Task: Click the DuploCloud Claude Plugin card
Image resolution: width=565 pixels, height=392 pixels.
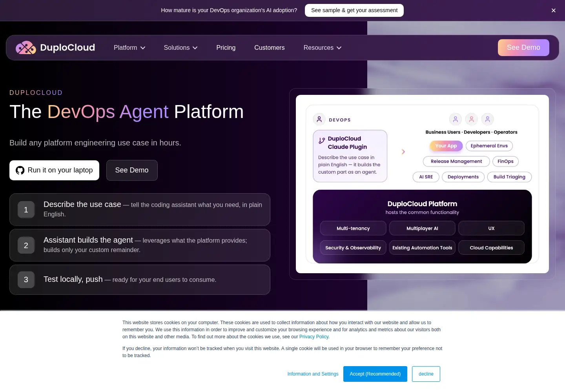Action: tap(350, 156)
